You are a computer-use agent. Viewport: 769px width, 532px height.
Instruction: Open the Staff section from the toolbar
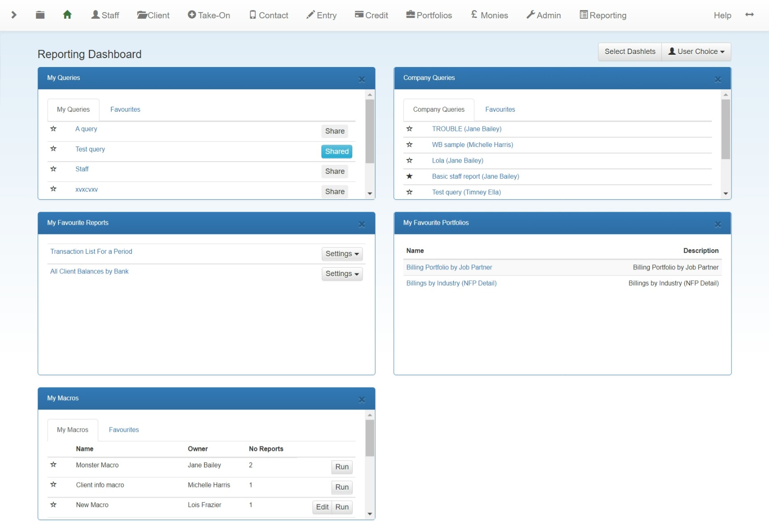[105, 15]
